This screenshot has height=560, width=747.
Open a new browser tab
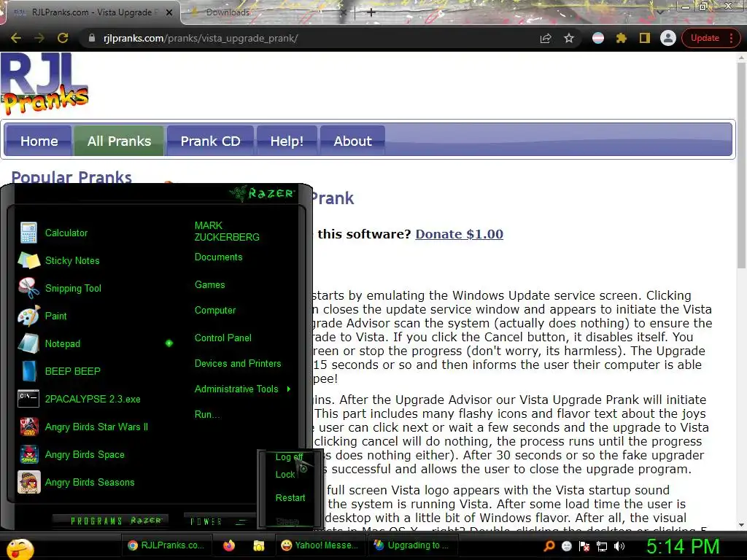tap(371, 12)
